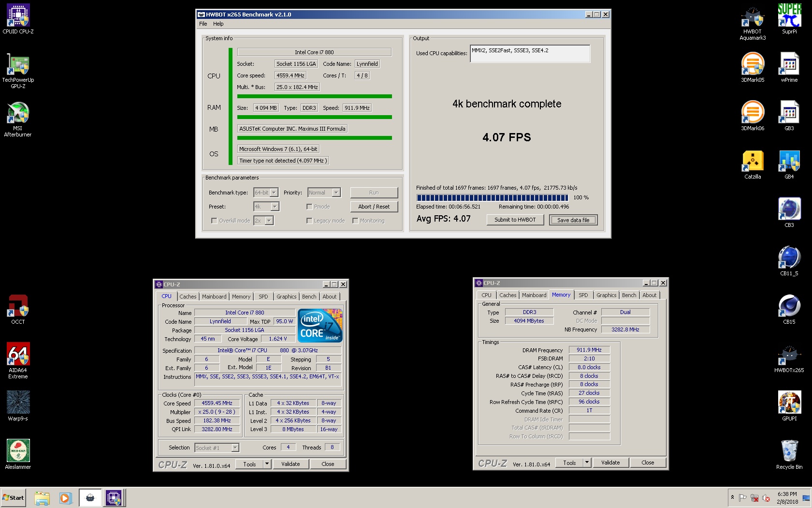Click the Windows Start button
The width and height of the screenshot is (812, 508).
pyautogui.click(x=13, y=498)
